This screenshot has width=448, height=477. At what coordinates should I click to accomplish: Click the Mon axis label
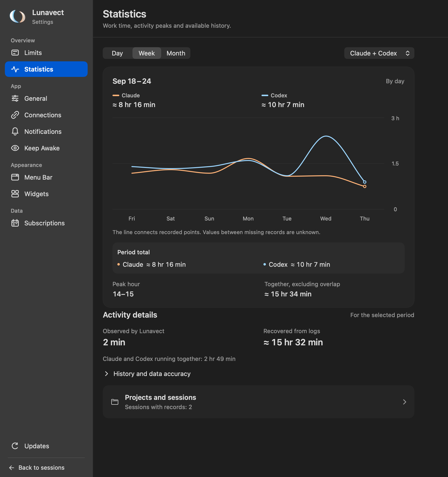[x=248, y=219]
